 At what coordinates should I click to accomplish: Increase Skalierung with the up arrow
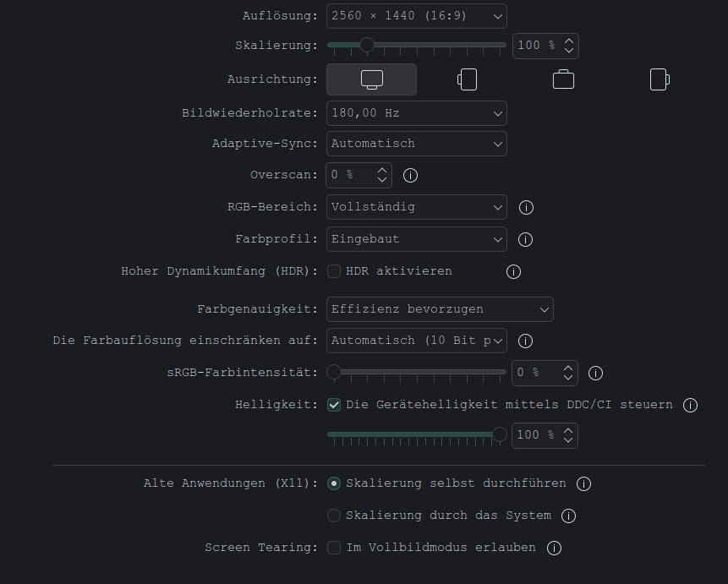click(x=569, y=41)
